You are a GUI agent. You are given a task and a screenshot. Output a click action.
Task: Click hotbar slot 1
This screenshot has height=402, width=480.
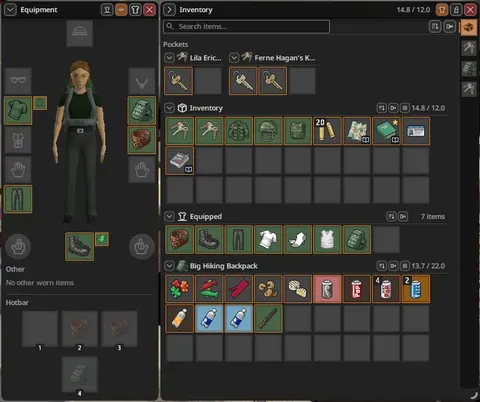(40, 329)
